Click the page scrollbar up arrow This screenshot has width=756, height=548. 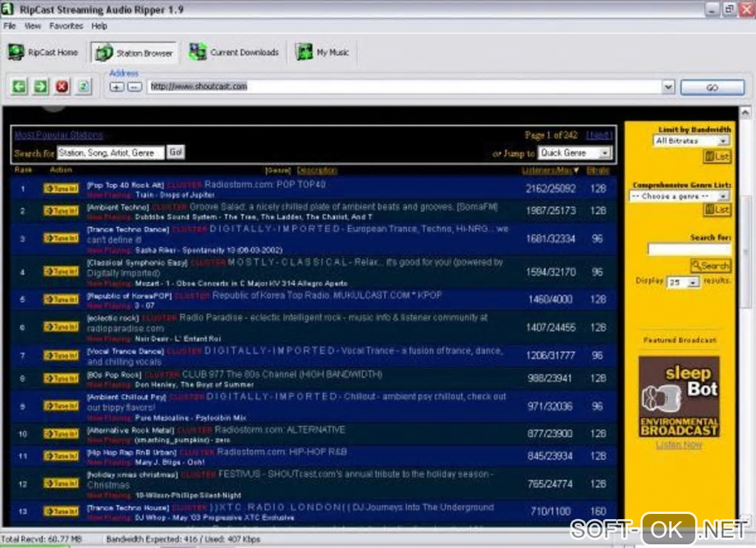tap(744, 113)
